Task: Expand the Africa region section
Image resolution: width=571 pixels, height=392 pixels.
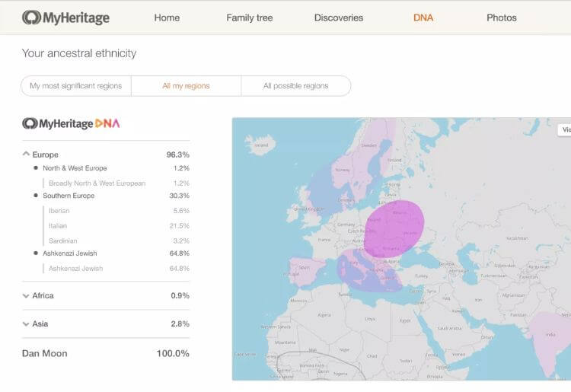Action: [x=27, y=295]
